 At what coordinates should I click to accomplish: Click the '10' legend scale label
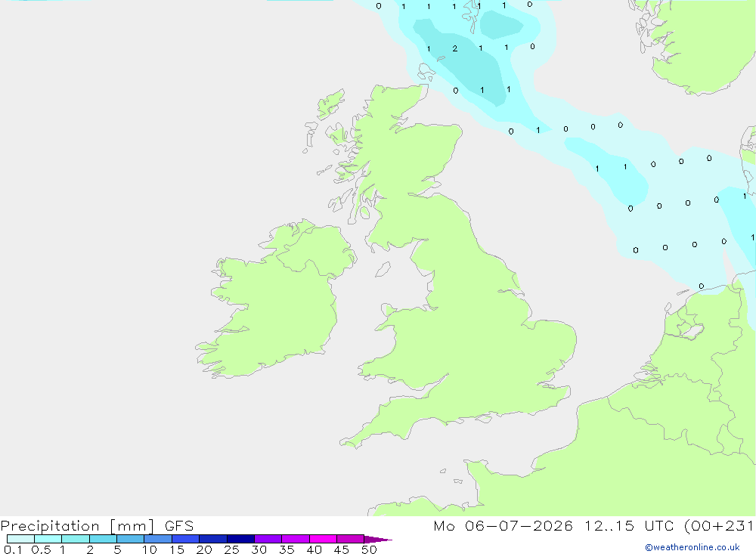(150, 549)
